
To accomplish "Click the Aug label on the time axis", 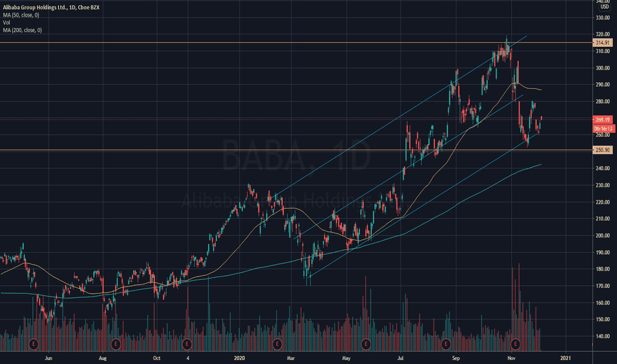I will 103,358.
